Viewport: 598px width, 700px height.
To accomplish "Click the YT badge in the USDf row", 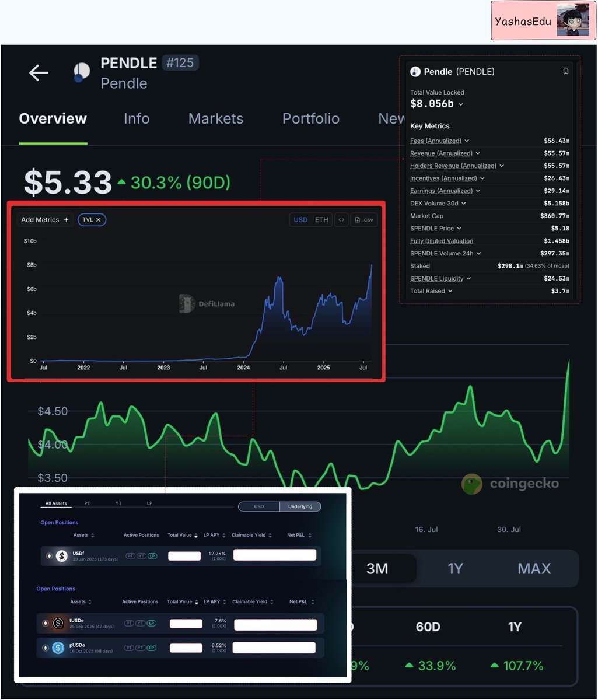I will (x=141, y=556).
